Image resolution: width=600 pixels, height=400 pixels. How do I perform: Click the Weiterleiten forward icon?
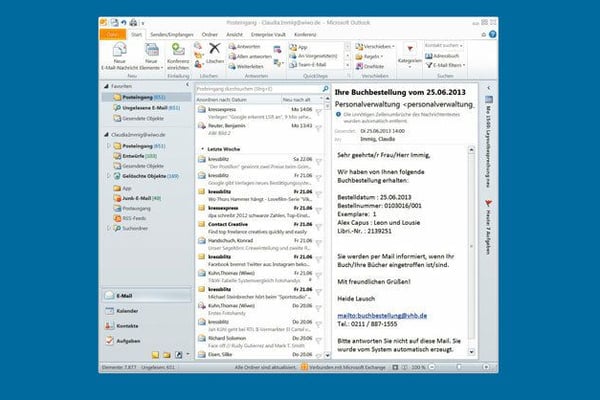[232, 67]
